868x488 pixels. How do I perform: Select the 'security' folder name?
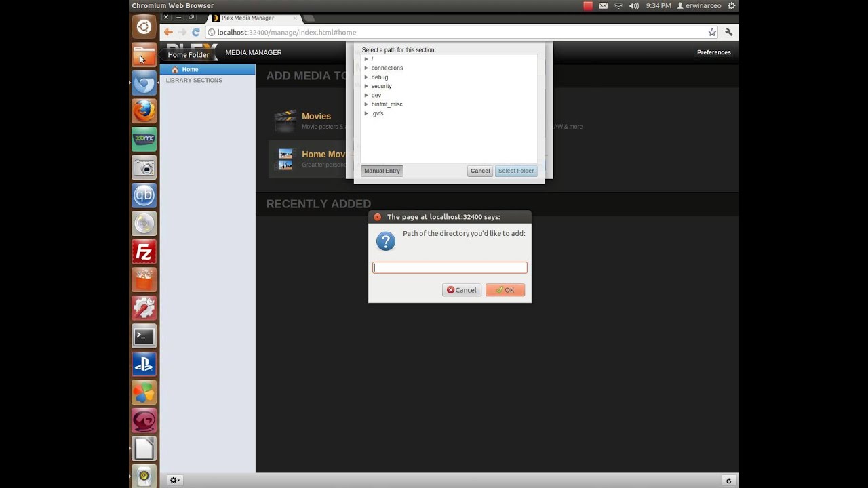(x=381, y=86)
